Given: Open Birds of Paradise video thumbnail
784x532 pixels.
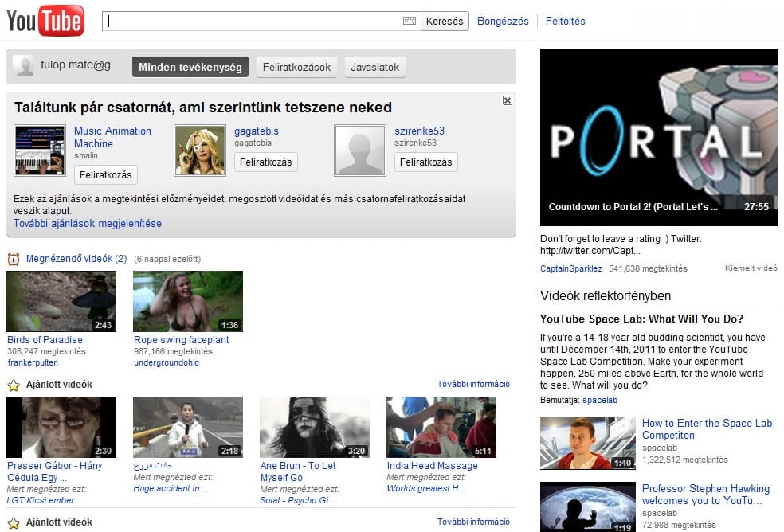Looking at the screenshot, I should pos(61,302).
